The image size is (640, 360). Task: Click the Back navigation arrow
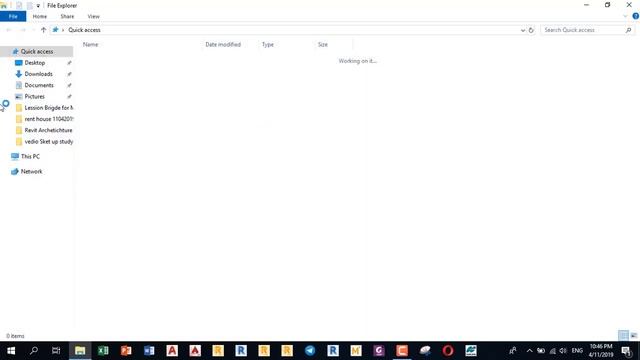[x=9, y=30]
